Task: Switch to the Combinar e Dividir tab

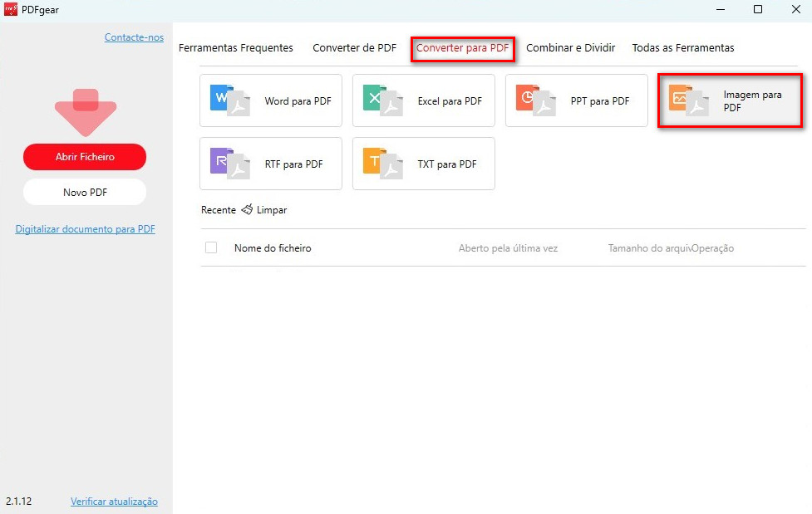Action: click(x=571, y=47)
